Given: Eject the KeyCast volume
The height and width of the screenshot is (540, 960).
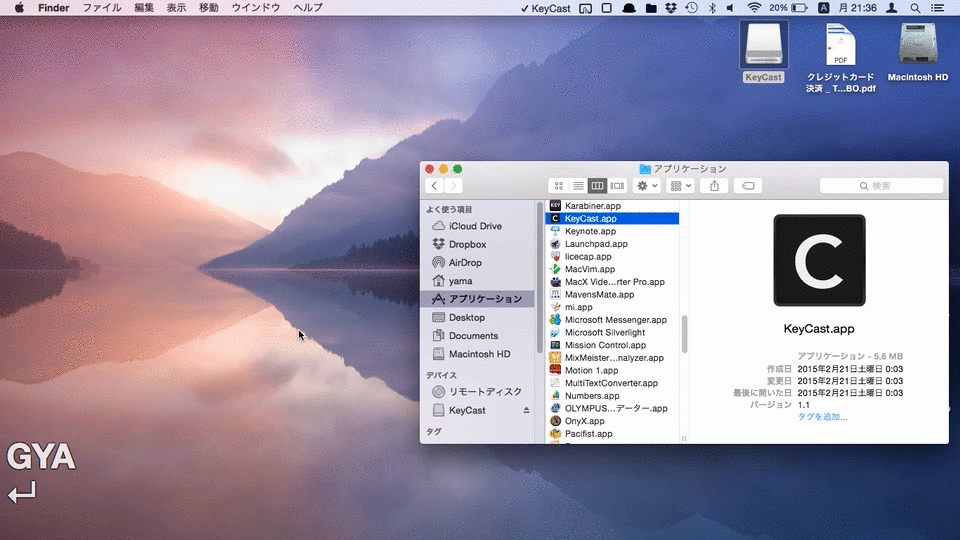Looking at the screenshot, I should (526, 410).
